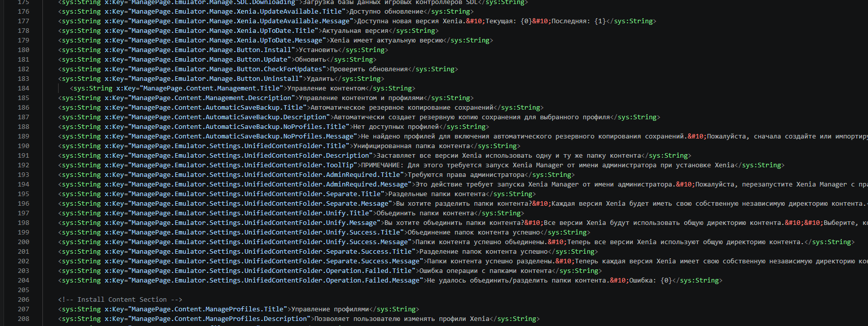Image resolution: width=868 pixels, height=326 pixels.
Task: Click the key "ManagePage.Emulator.Manage.Xenia.UpdateAvailable.Title"
Action: (237, 11)
